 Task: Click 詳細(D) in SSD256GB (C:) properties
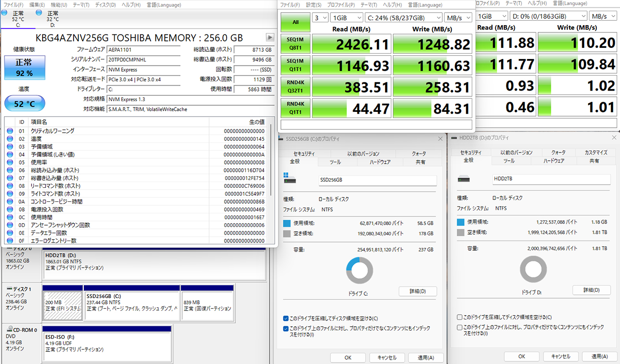[418, 291]
